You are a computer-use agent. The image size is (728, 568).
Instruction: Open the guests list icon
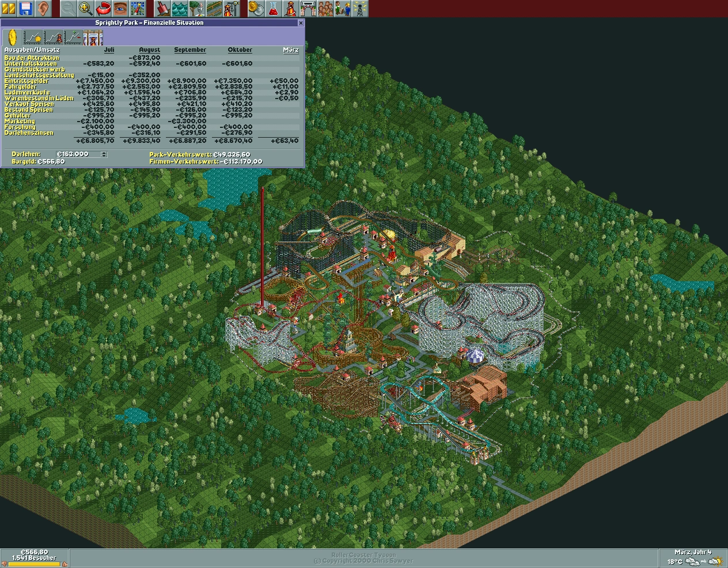(x=325, y=9)
